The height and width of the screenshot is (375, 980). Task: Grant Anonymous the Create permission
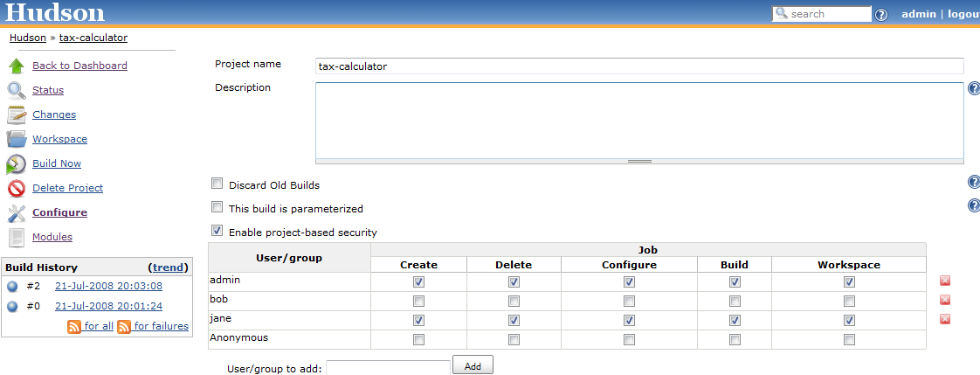pos(418,340)
